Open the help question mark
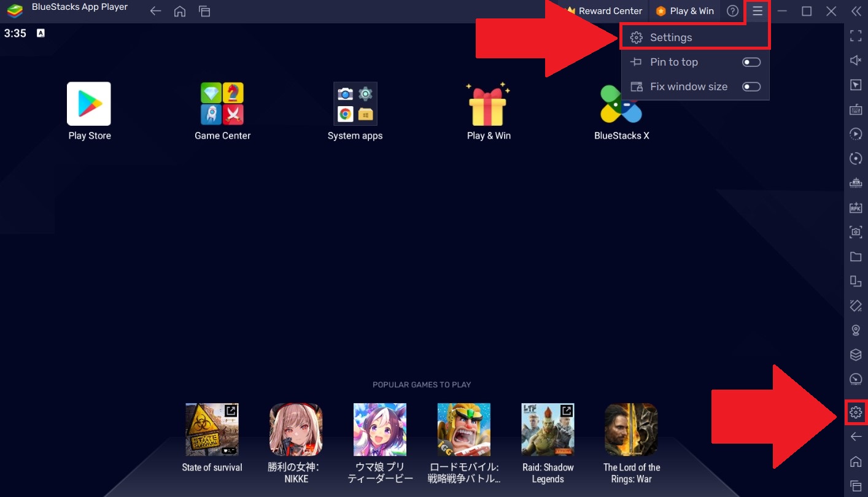Viewport: 868px width, 497px height. click(732, 10)
